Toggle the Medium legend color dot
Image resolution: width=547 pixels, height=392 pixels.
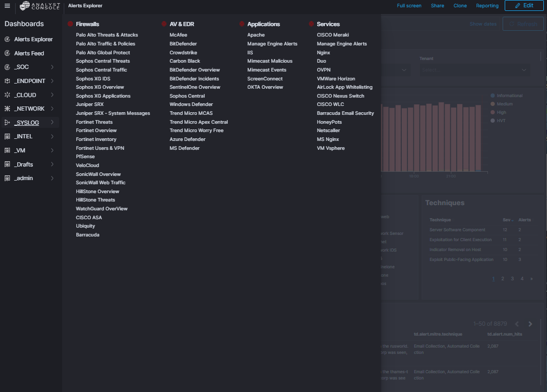pyautogui.click(x=493, y=104)
